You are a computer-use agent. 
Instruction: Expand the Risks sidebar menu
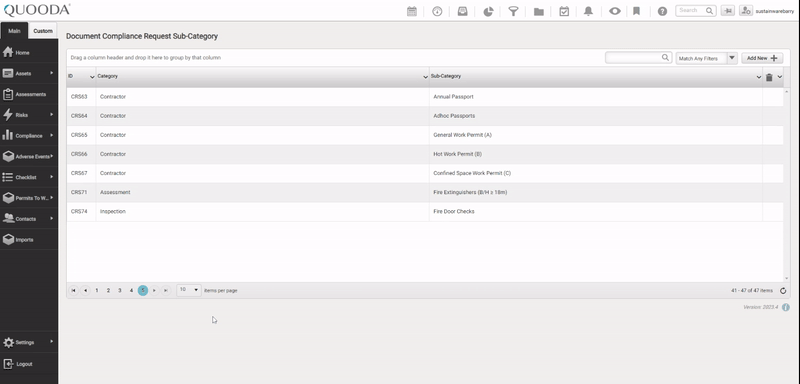tap(29, 115)
